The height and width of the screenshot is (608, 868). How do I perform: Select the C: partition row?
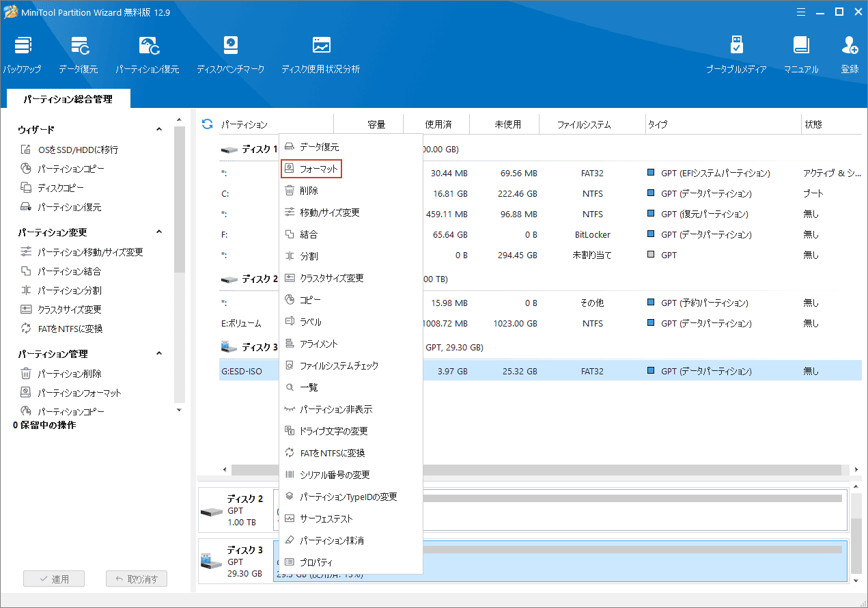[x=540, y=193]
